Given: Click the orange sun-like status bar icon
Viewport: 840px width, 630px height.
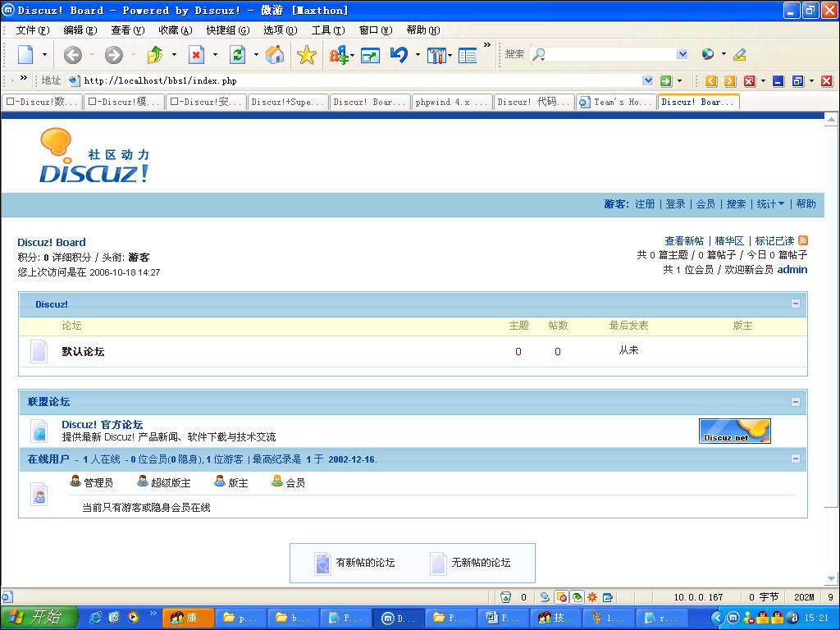Looking at the screenshot, I should point(592,597).
